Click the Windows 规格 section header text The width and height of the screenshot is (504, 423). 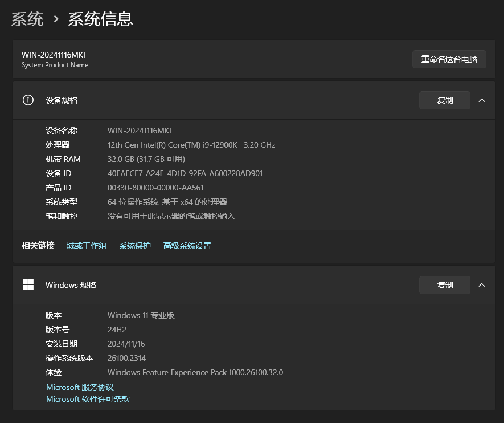(x=71, y=285)
